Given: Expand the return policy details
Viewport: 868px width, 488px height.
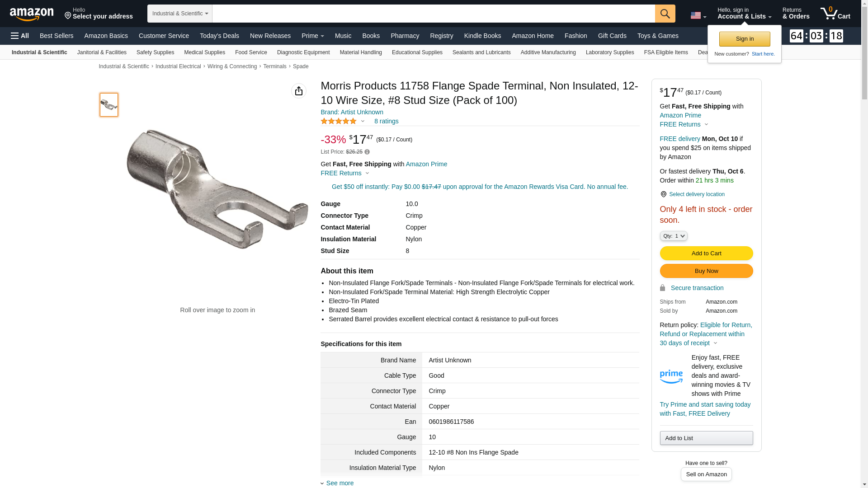Looking at the screenshot, I should [x=715, y=343].
